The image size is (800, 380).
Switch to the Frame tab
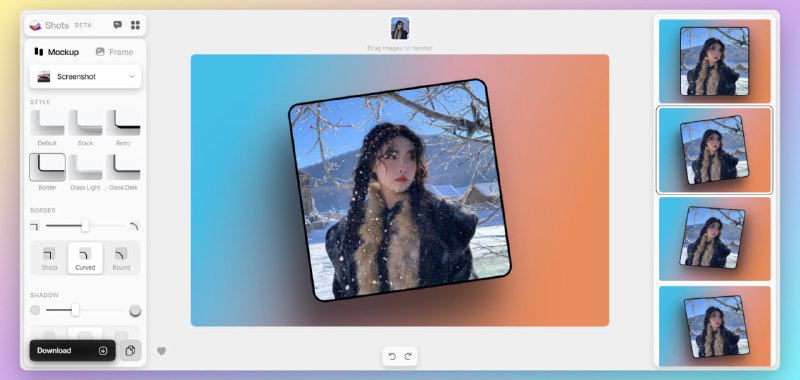pos(114,52)
